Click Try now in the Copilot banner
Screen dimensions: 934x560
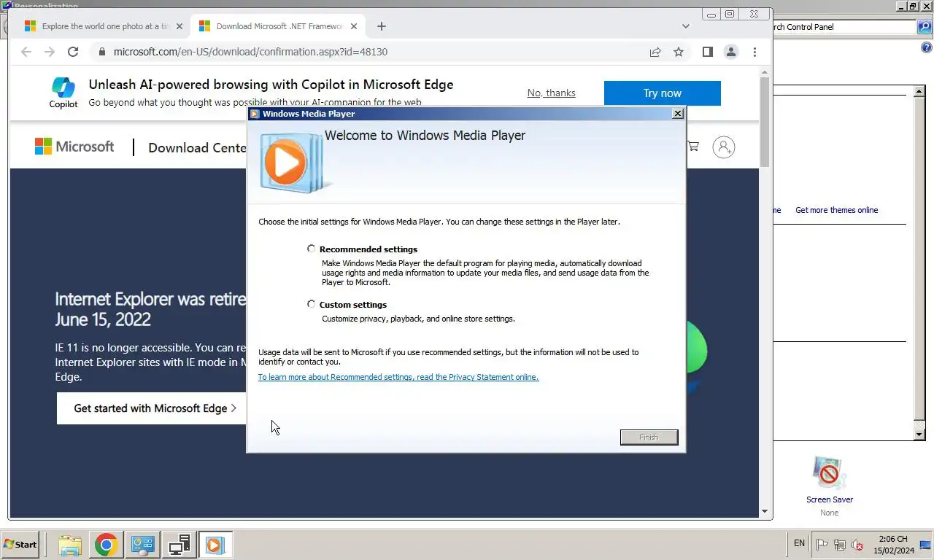tap(663, 93)
